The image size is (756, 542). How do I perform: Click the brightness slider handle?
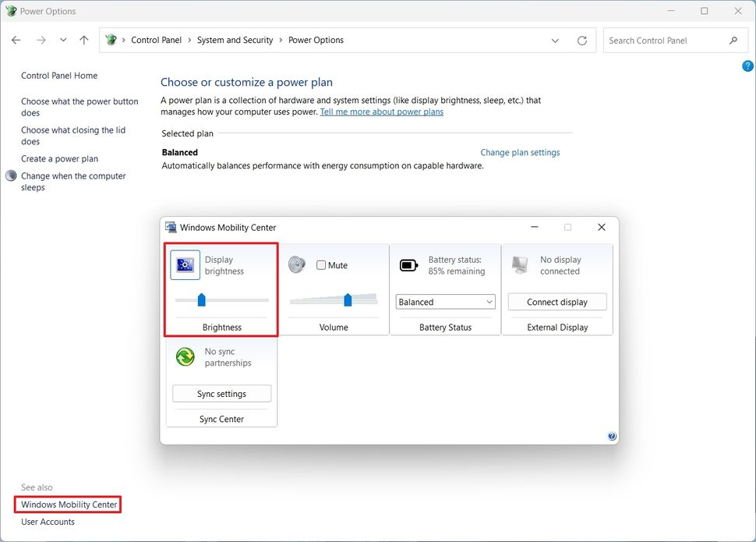pyautogui.click(x=201, y=299)
